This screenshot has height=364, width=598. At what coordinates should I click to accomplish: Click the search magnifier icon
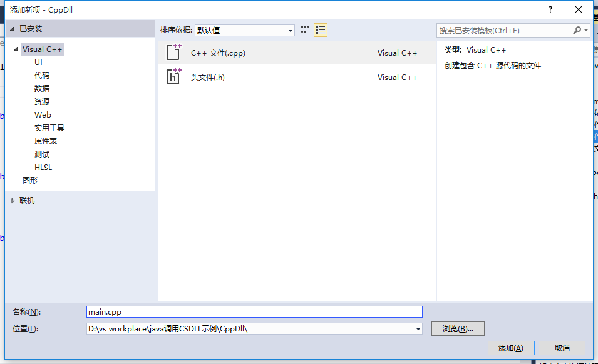577,30
